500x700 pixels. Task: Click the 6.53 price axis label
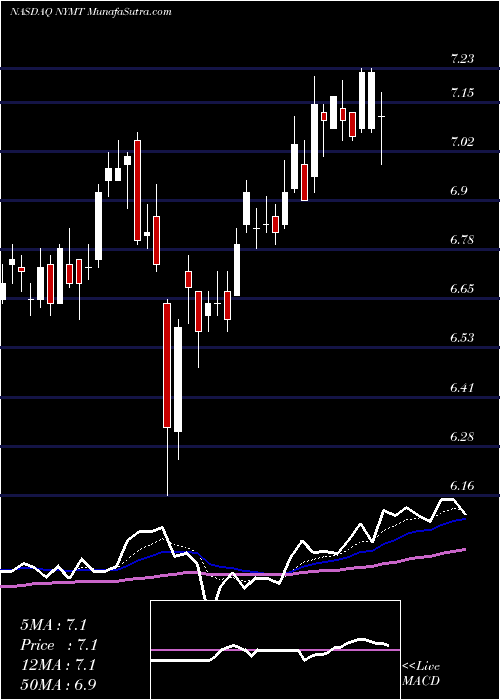coord(462,338)
